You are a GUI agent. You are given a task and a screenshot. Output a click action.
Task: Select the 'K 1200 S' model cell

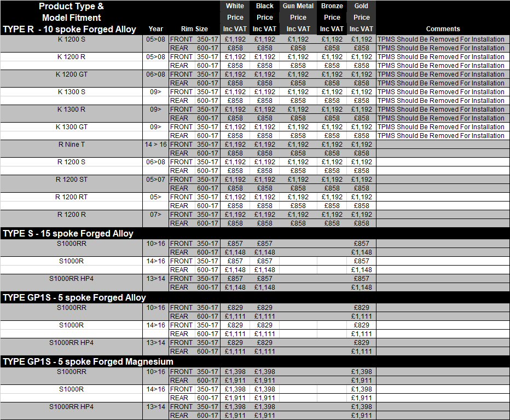tap(71, 39)
